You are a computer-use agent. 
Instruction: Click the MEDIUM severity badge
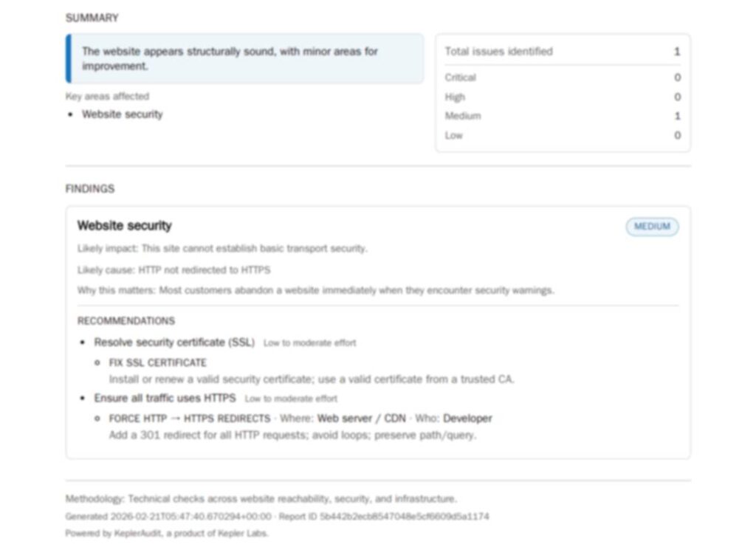[x=652, y=227]
